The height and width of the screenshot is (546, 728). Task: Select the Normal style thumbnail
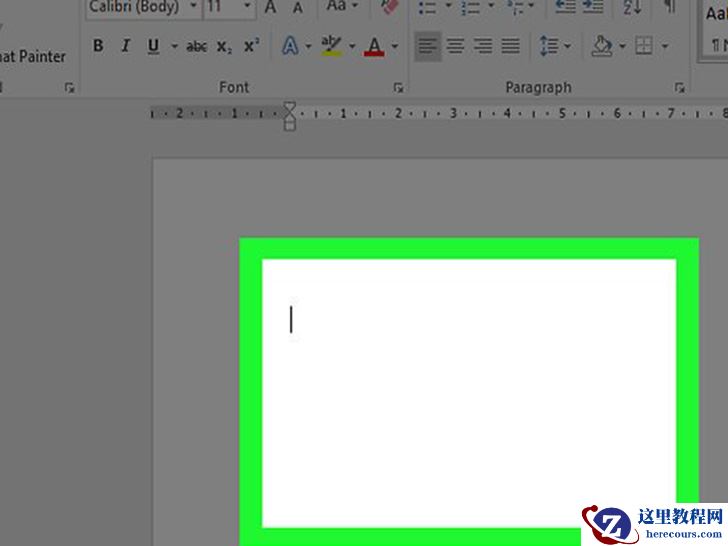[715, 30]
